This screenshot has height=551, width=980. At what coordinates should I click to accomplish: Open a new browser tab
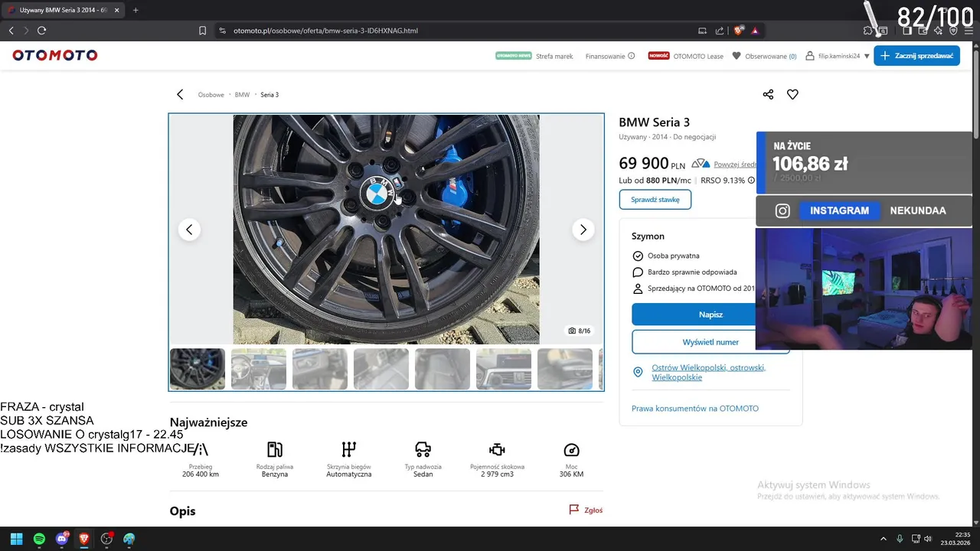click(136, 10)
